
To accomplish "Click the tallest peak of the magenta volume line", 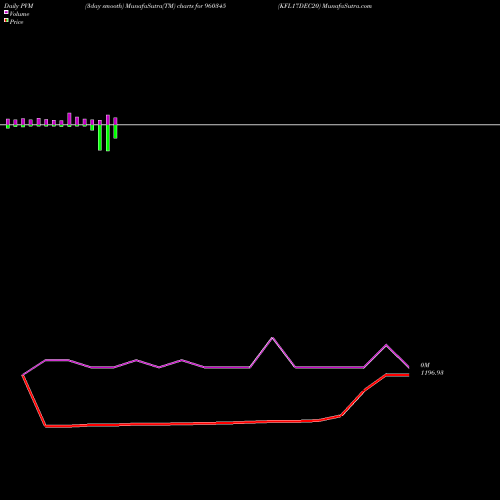I will coord(272,338).
